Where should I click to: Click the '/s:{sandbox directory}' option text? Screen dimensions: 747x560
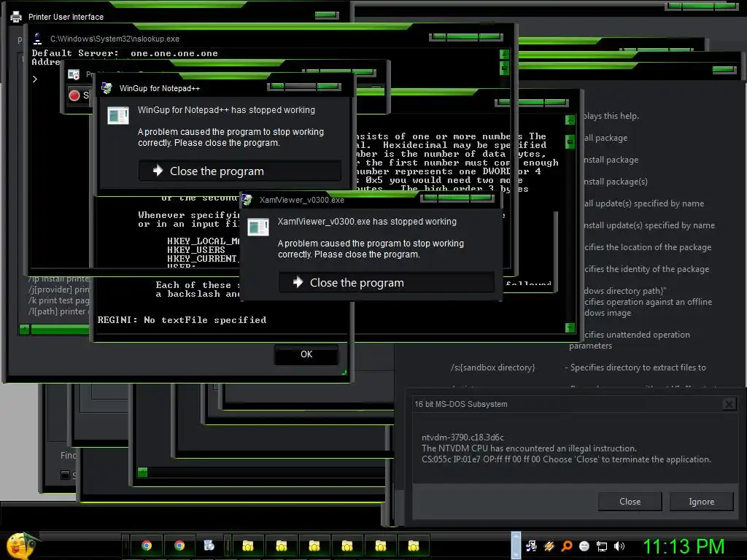point(492,367)
